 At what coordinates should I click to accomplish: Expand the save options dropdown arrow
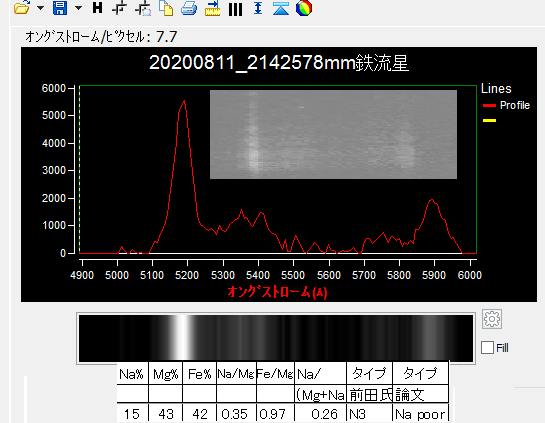click(79, 8)
